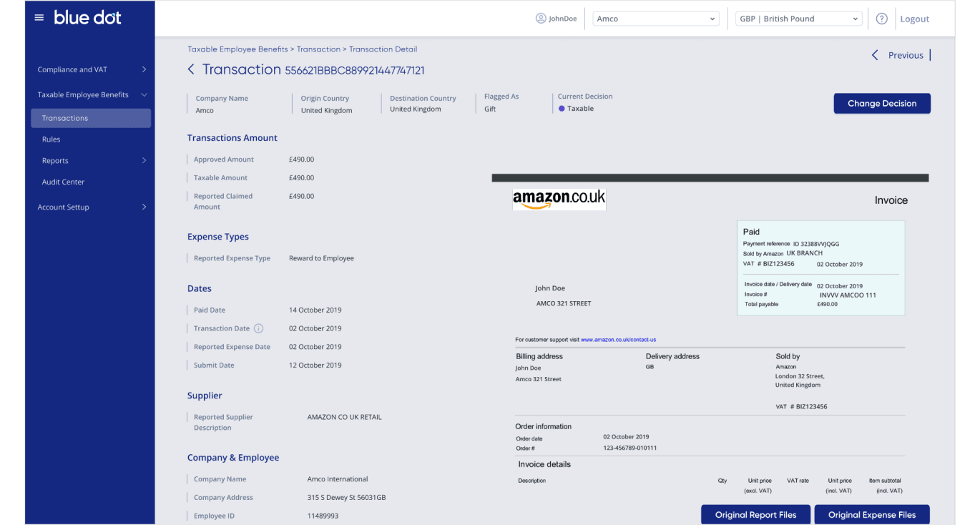980x525 pixels.
Task: Click the hamburger menu icon
Action: (x=39, y=18)
